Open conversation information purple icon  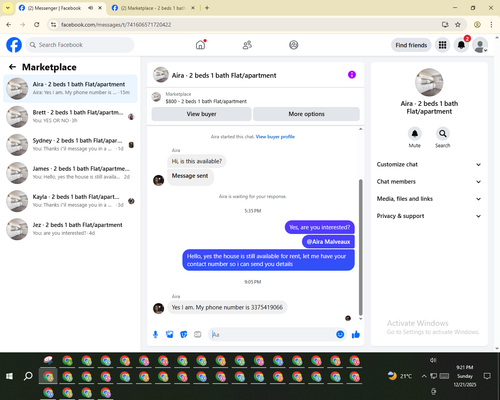click(x=352, y=75)
